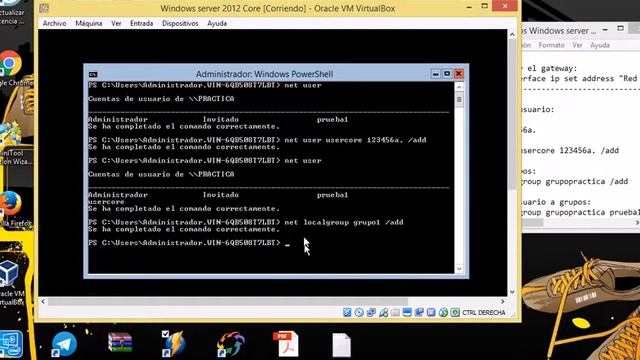Open the Ver menu in the Notepad window
The width and height of the screenshot is (640, 360).
pos(577,45)
